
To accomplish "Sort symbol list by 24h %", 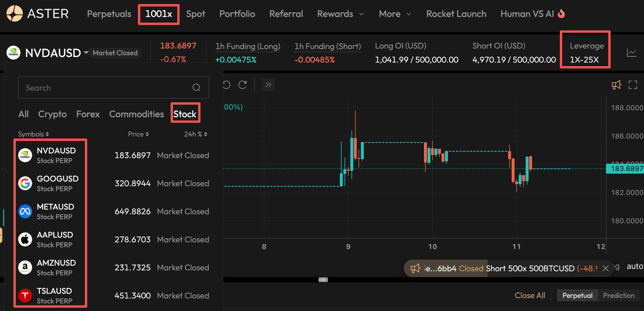I will [195, 134].
